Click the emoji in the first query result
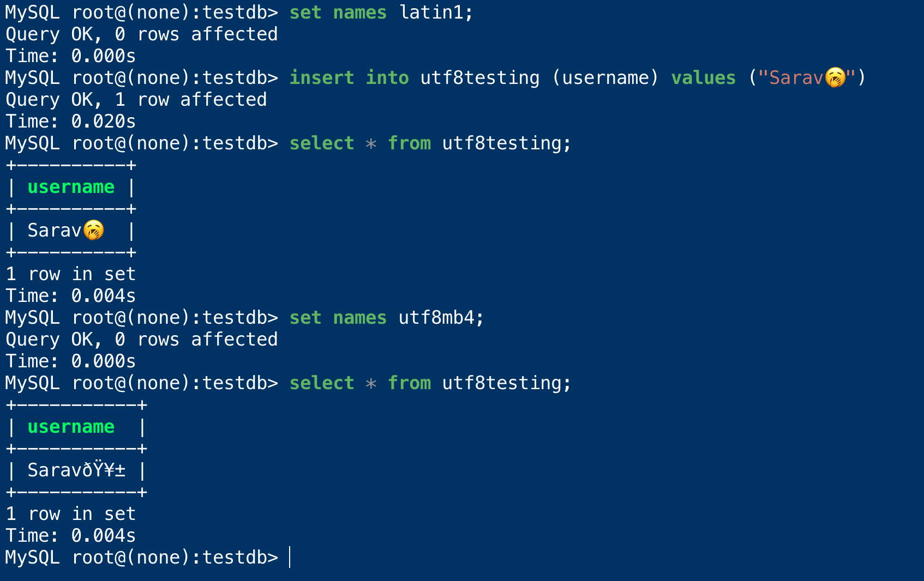Viewport: 924px width, 581px height. (93, 230)
